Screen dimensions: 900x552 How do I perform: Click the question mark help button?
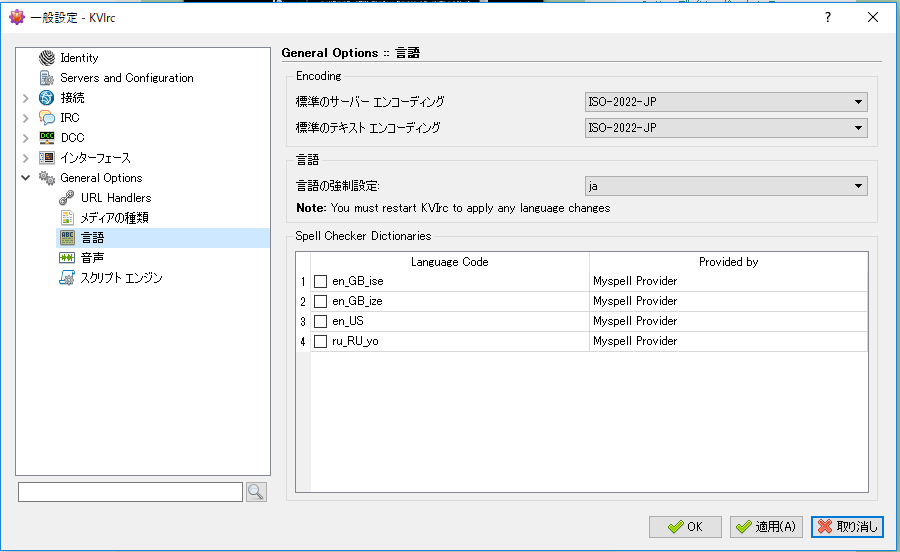pos(828,17)
